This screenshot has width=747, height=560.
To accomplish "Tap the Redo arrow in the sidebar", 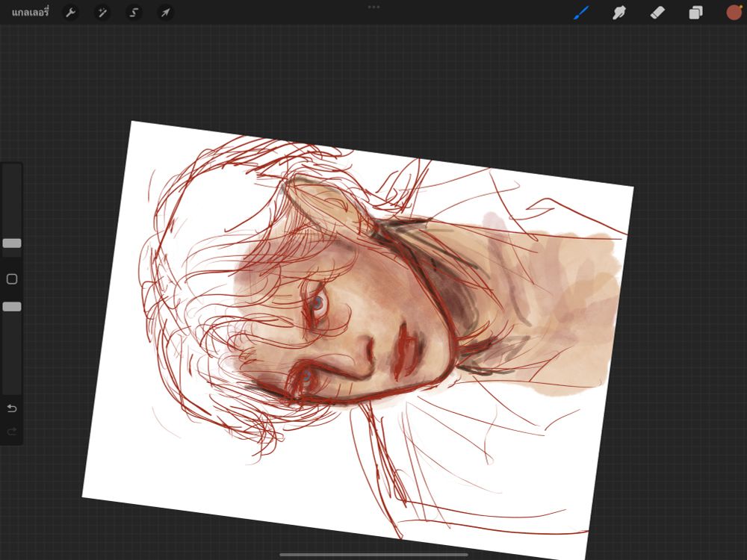I will pos(12,432).
